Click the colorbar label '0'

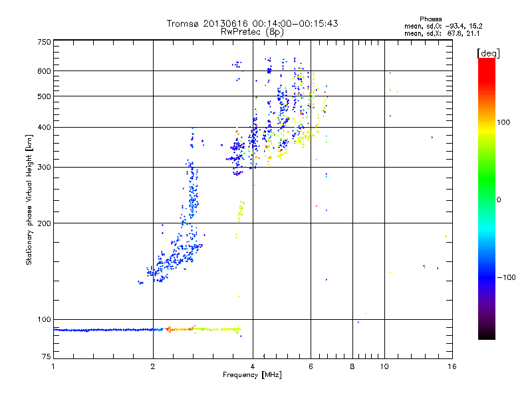[x=499, y=199]
